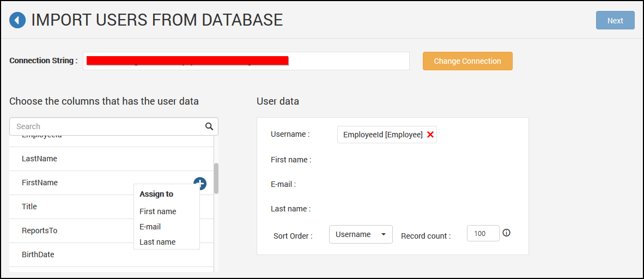Viewport: 644px width, 279px height.
Task: Click the record count info icon
Action: 506,233
